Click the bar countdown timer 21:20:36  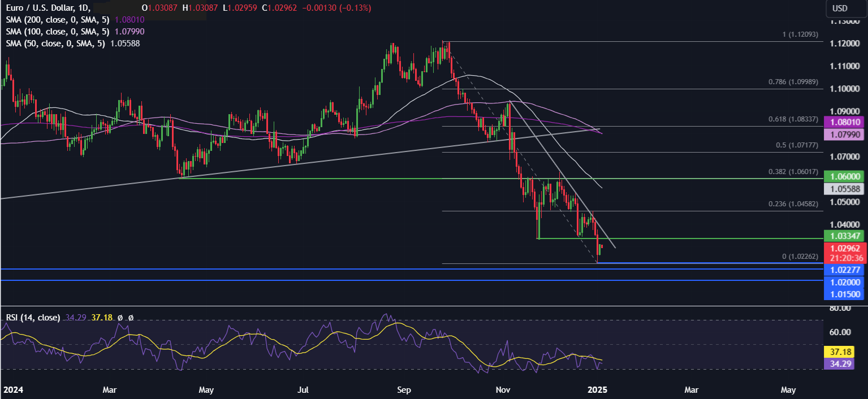(847, 258)
